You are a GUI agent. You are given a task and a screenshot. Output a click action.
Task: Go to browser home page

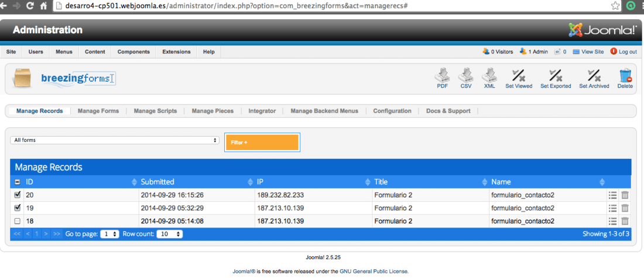tap(43, 6)
